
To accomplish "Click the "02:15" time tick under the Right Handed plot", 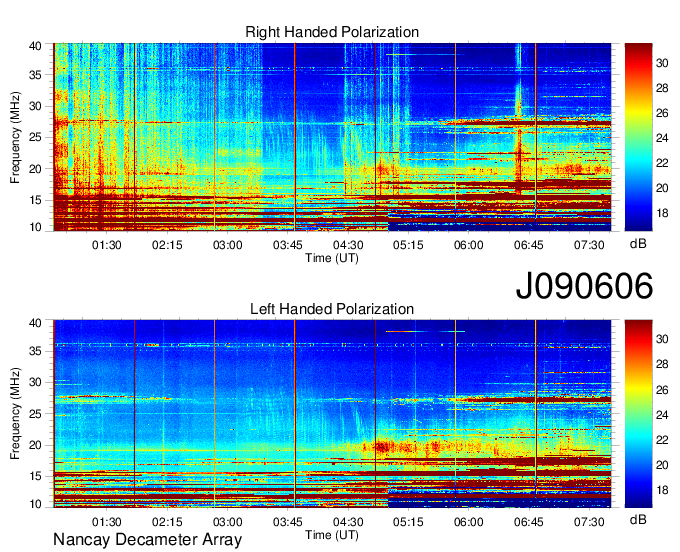I will 167,245.
